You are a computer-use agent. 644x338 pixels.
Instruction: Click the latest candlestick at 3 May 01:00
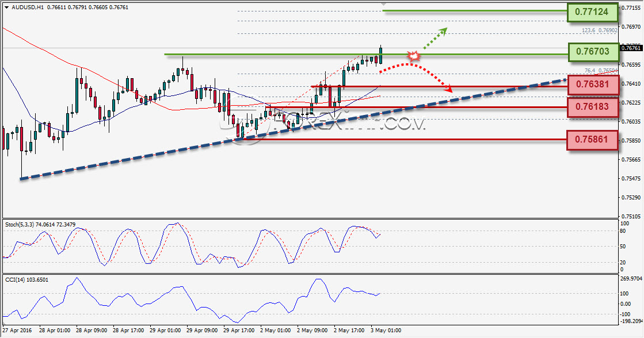pyautogui.click(x=381, y=55)
